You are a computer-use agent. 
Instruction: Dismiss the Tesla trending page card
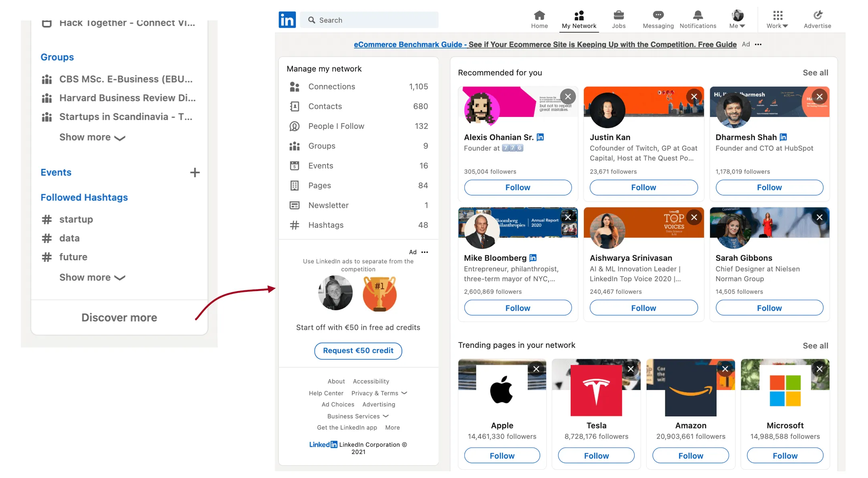[630, 369]
